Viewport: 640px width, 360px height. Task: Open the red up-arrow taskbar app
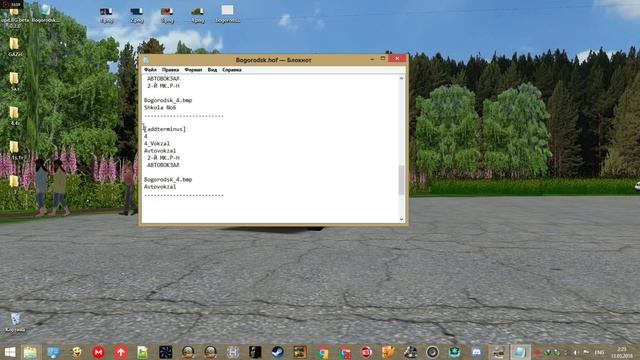(121, 352)
